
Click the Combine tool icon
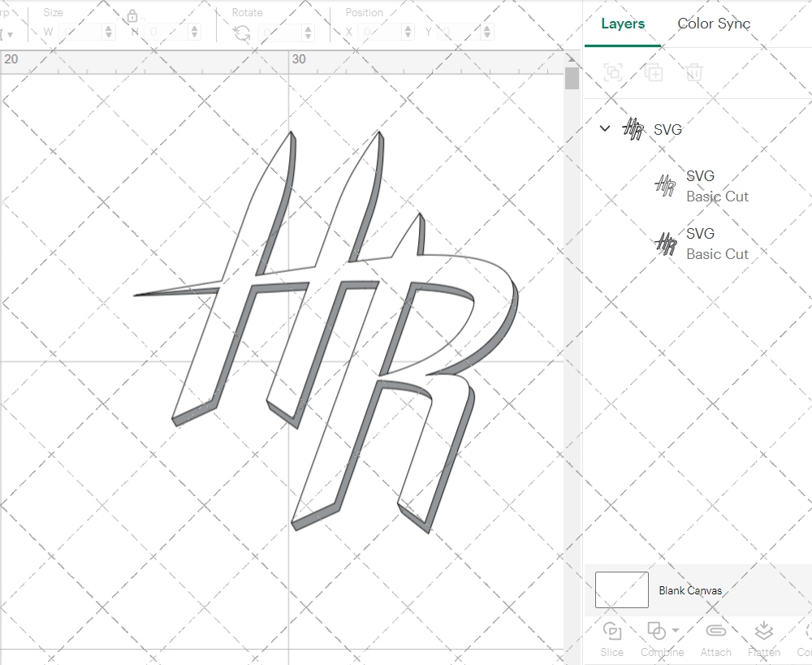click(x=657, y=631)
